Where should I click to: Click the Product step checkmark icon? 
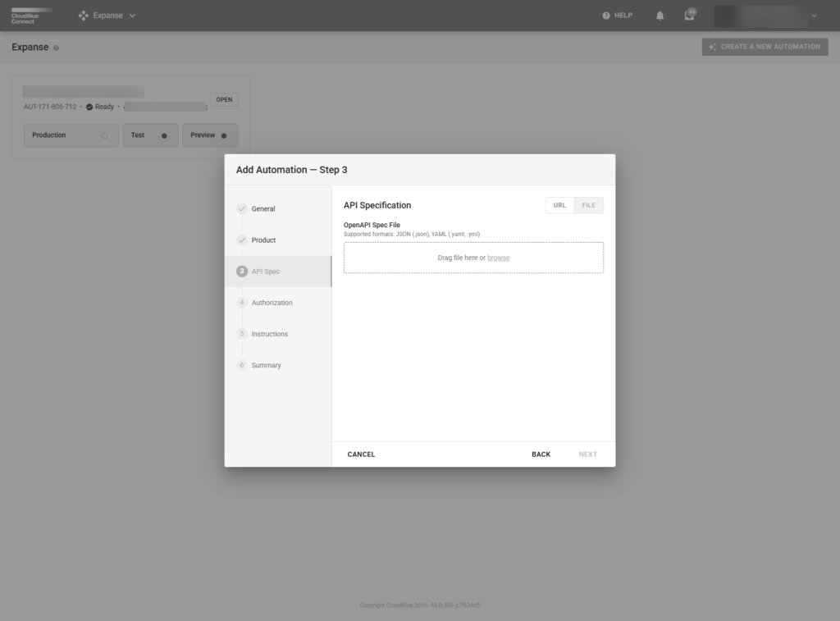242,240
